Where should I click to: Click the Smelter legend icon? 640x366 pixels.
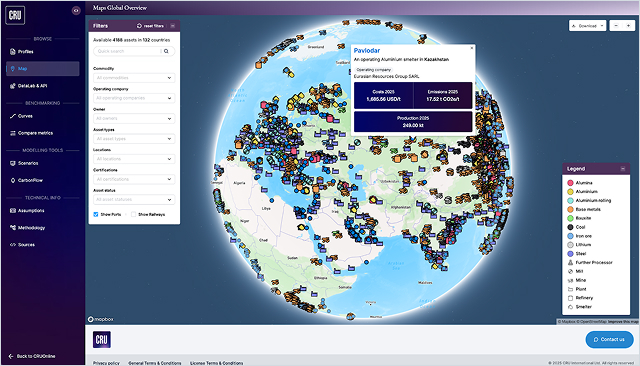point(570,307)
